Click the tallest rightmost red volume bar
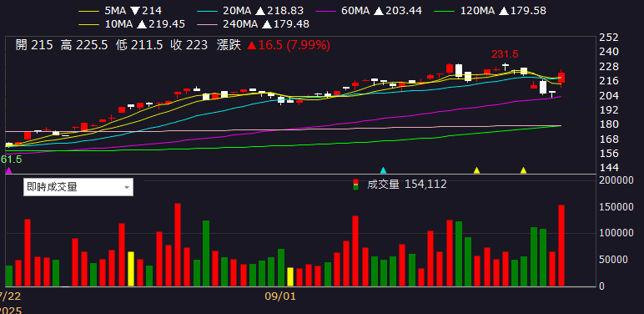 pyautogui.click(x=561, y=246)
